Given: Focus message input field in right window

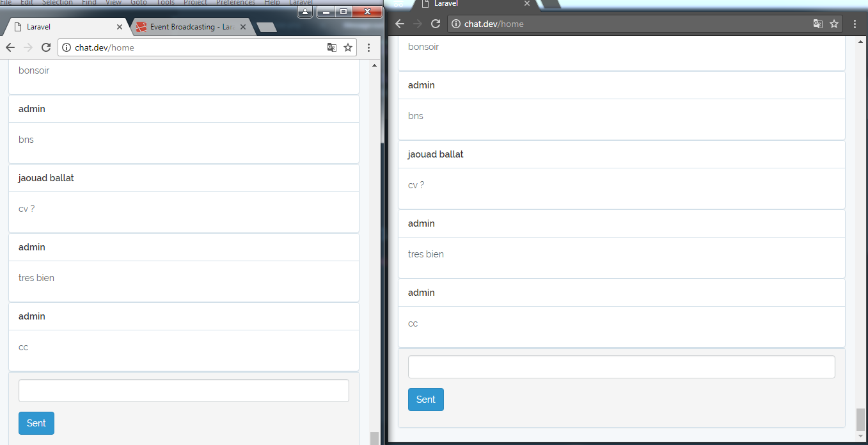Looking at the screenshot, I should 622,367.
